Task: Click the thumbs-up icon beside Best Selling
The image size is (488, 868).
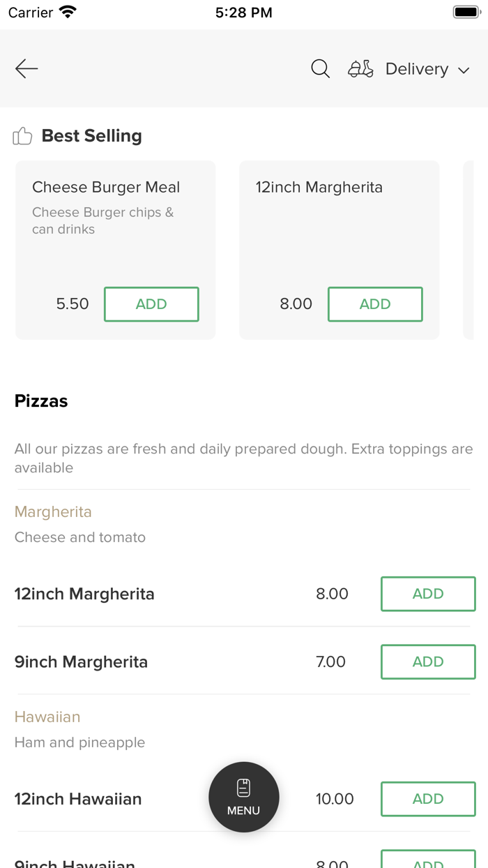Action: coord(22,135)
